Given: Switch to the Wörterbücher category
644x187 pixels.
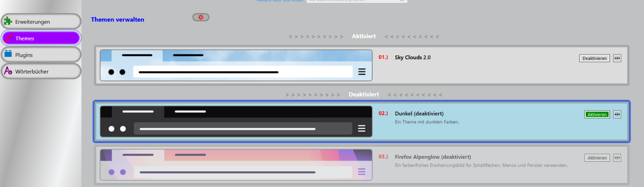Looking at the screenshot, I should tap(41, 71).
